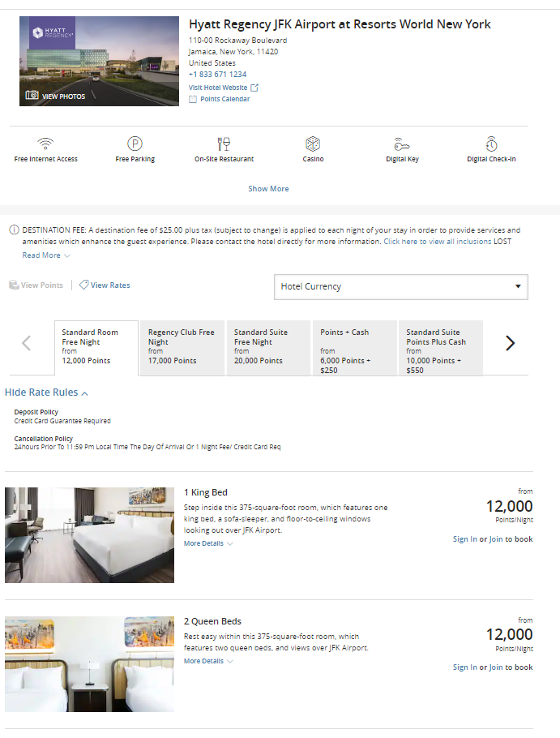Open hotel photos via View Photos camera icon

point(32,95)
